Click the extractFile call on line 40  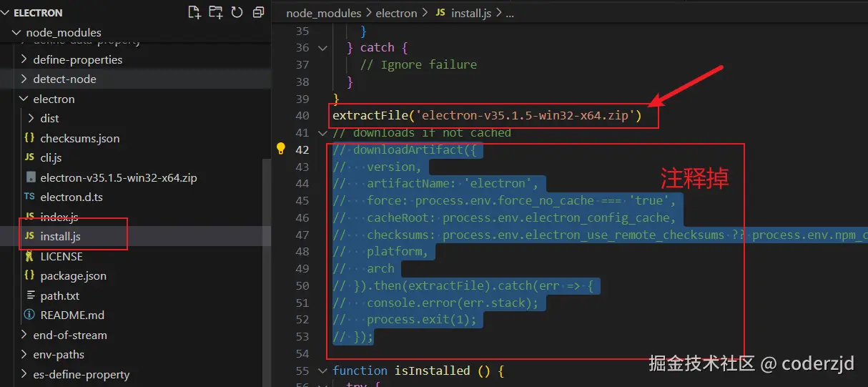tap(487, 115)
